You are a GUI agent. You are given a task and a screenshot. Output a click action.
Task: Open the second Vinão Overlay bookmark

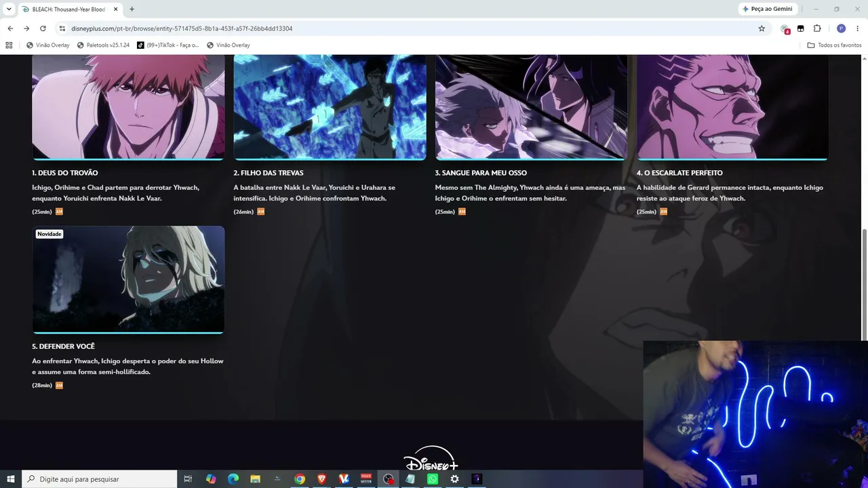229,45
